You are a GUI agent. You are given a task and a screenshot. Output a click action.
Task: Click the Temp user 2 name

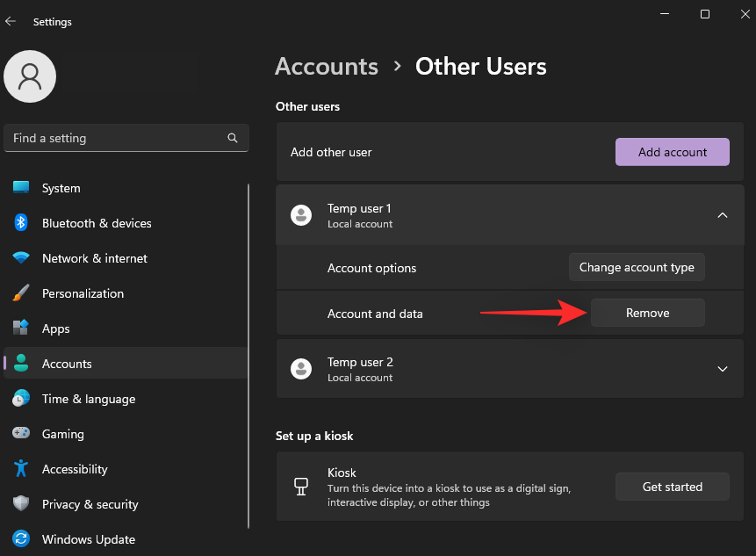[360, 362]
